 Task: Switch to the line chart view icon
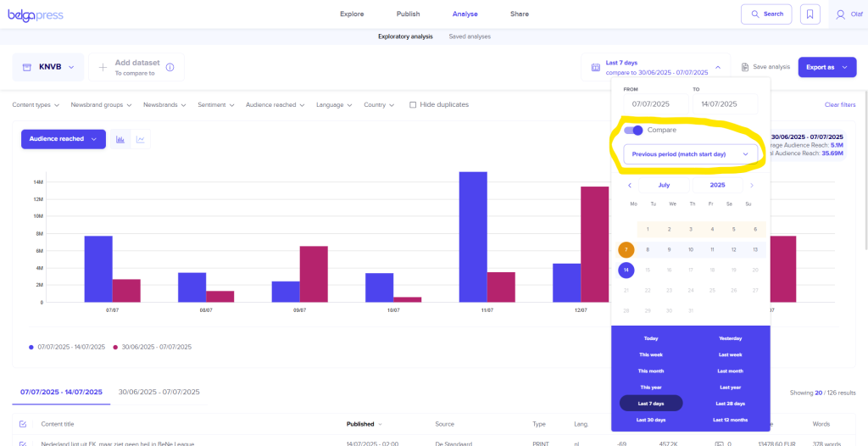click(141, 139)
